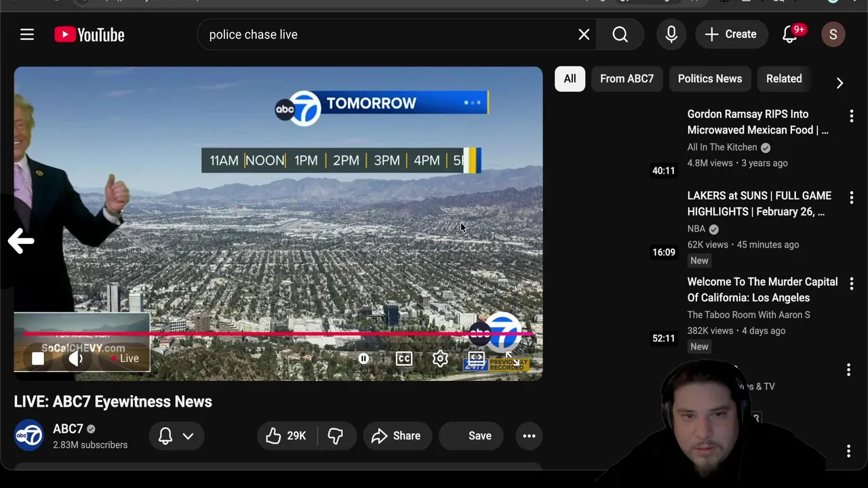Viewport: 868px width, 488px height.
Task: Visit the NBA channel name
Action: tap(696, 229)
